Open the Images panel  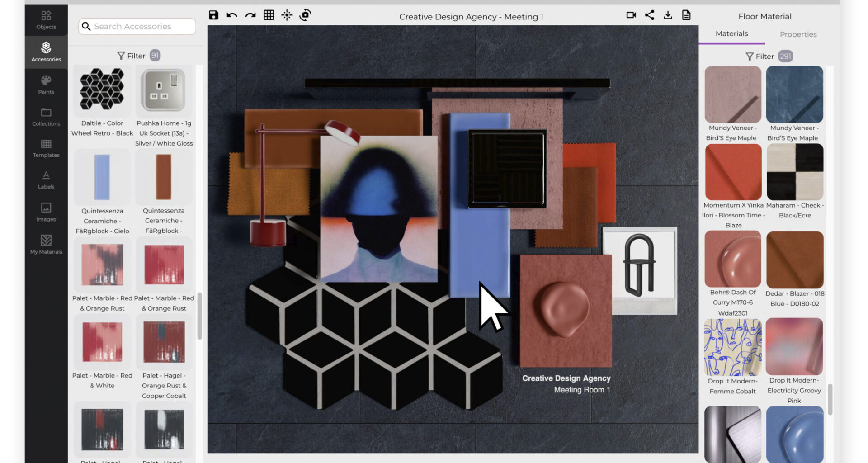click(46, 212)
